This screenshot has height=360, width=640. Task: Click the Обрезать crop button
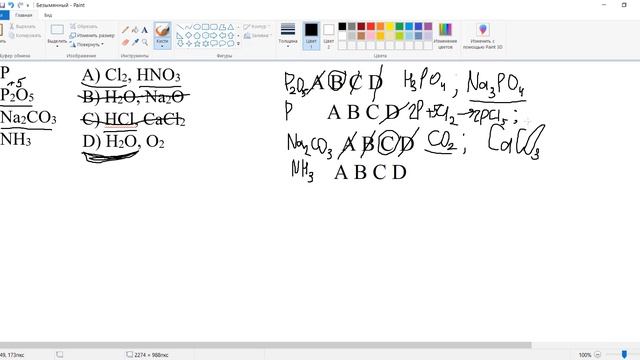(84, 27)
